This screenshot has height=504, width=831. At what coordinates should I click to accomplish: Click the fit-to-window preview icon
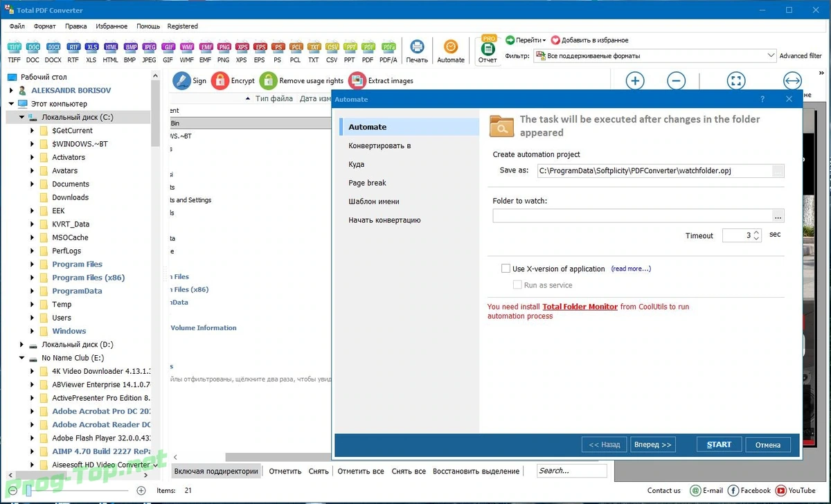coord(736,81)
